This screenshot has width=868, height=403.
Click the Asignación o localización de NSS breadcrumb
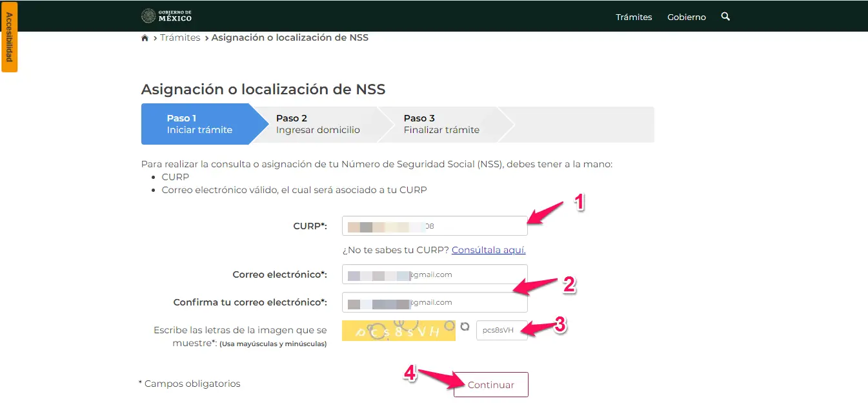[x=290, y=38]
